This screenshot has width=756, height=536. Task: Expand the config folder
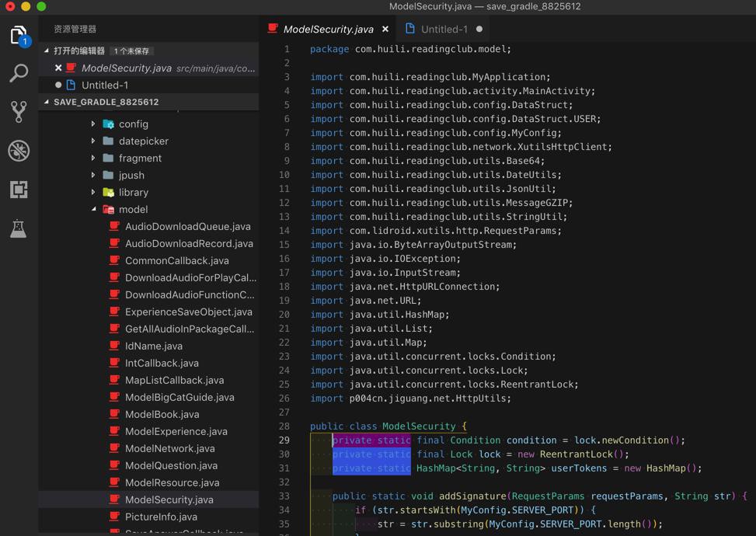point(93,124)
